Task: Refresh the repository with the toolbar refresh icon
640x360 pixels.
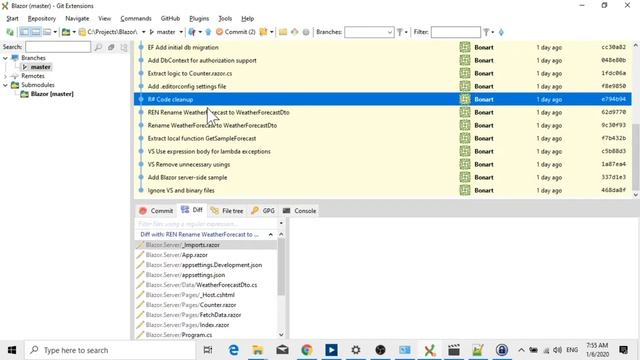Action: (9, 32)
